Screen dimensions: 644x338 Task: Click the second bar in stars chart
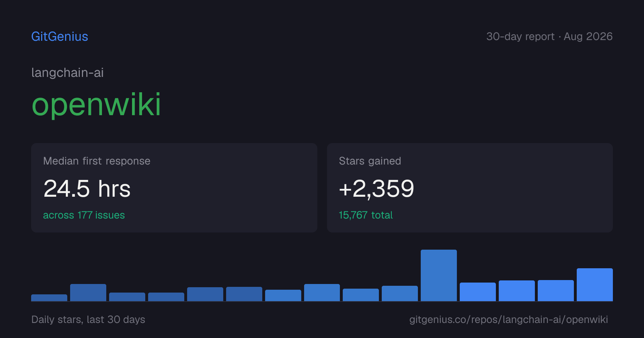pyautogui.click(x=88, y=293)
